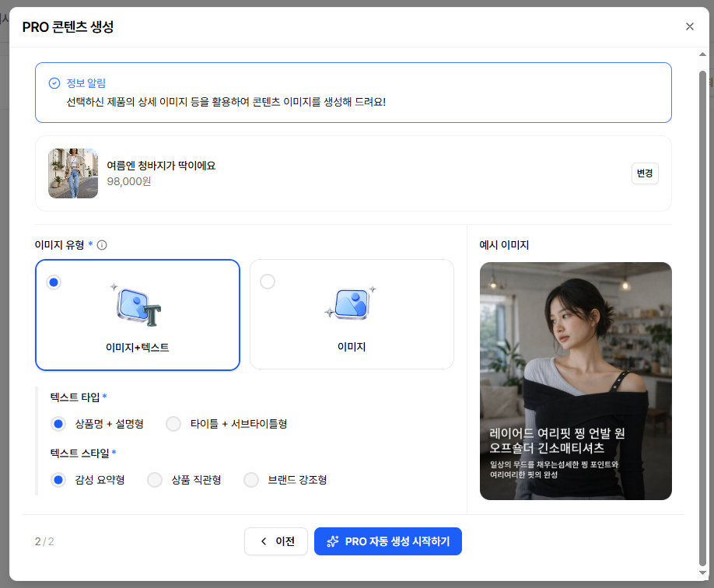Screen dimensions: 714x588
Task: Choose 상품명 + 설명형 text type
Action: (x=58, y=424)
